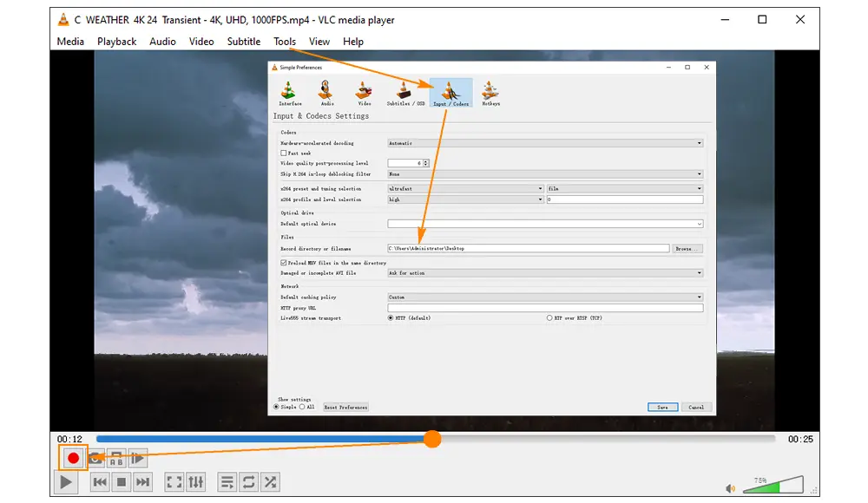Open Default caching policy dropdown
Viewport: 868px width, 503px height.
click(545, 297)
